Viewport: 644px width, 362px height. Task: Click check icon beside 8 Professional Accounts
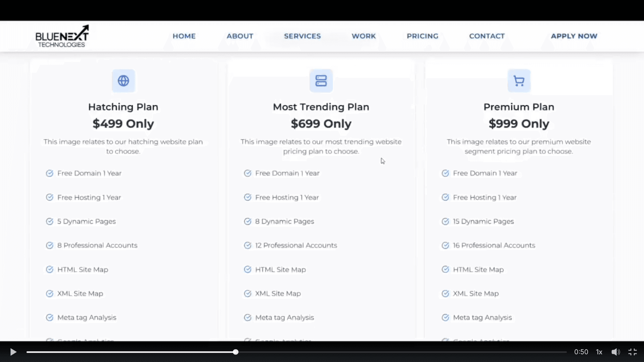click(x=50, y=245)
